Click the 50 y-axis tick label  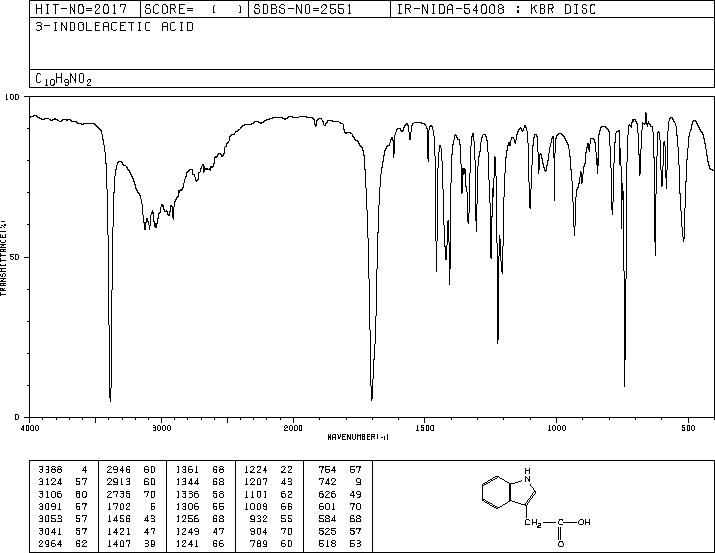click(x=15, y=257)
